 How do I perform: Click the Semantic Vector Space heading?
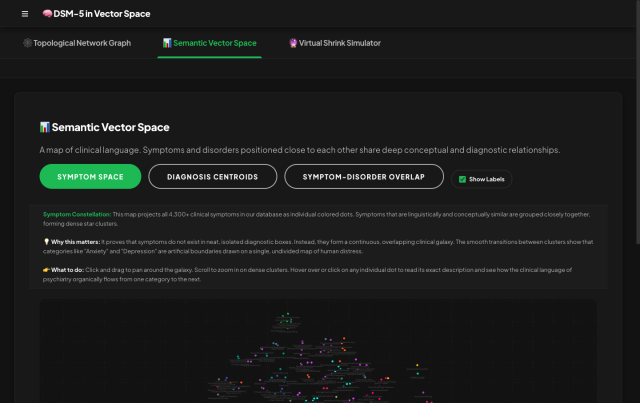tap(110, 127)
